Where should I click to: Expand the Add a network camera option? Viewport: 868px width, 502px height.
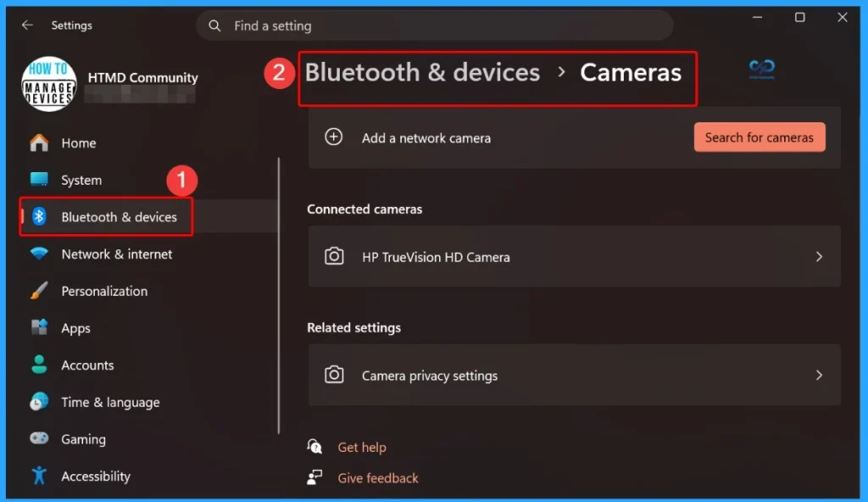(x=333, y=137)
